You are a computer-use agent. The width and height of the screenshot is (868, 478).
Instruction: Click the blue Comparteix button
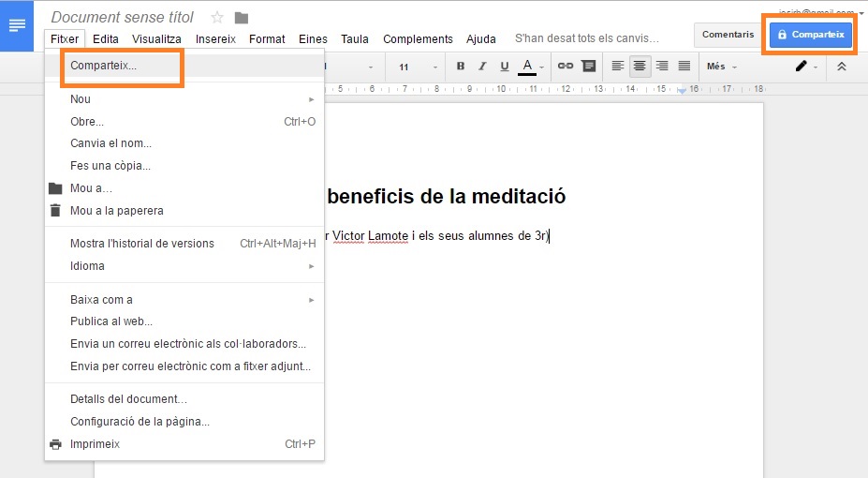(x=811, y=35)
